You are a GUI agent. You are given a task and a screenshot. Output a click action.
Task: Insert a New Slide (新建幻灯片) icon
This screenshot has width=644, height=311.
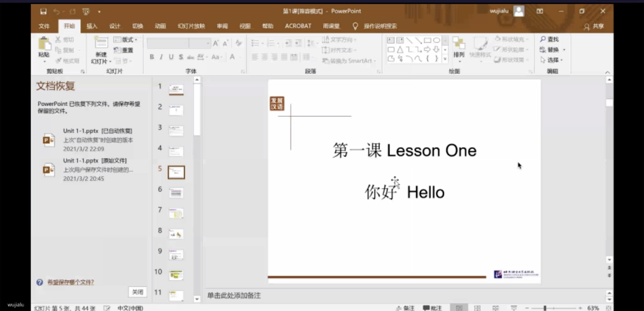click(101, 43)
